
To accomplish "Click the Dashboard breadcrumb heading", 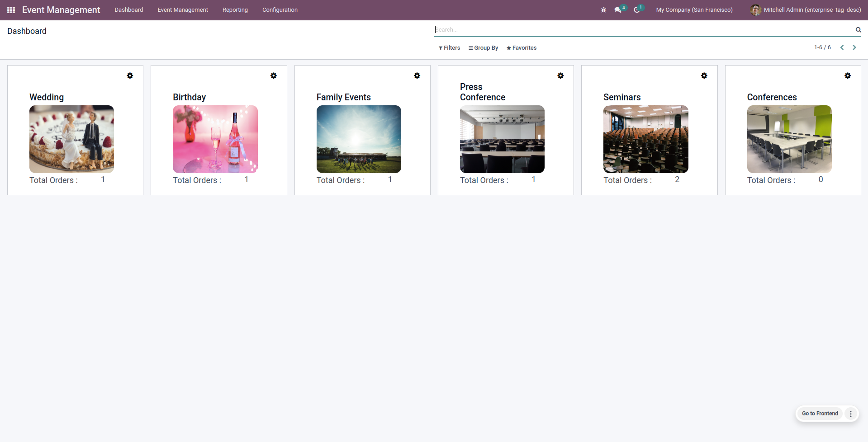I will click(27, 31).
